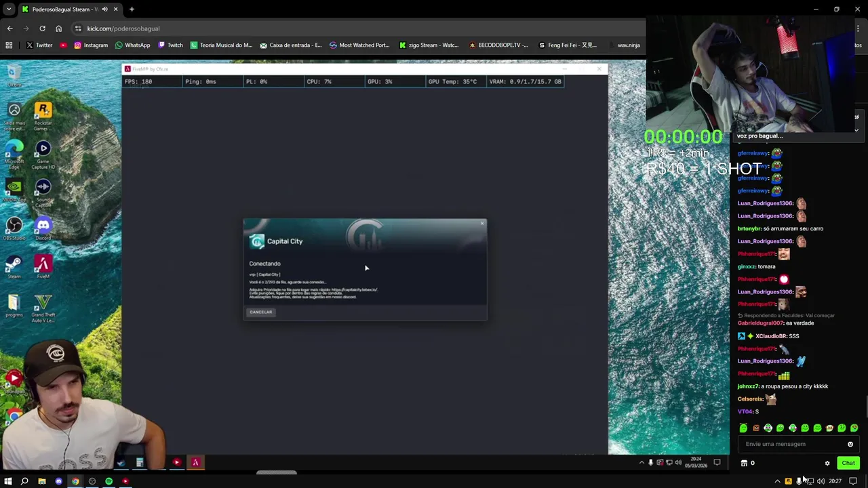868x488 pixels.
Task: Open the browser apps grid shortcut
Action: coord(9,45)
